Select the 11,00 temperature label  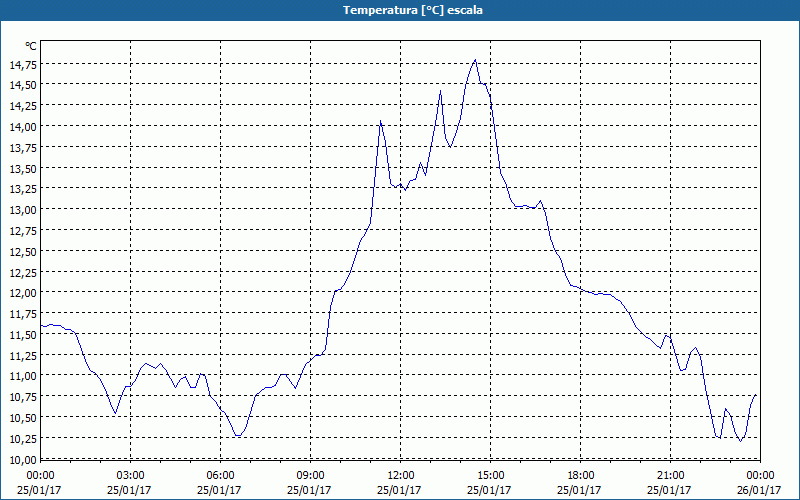point(23,376)
